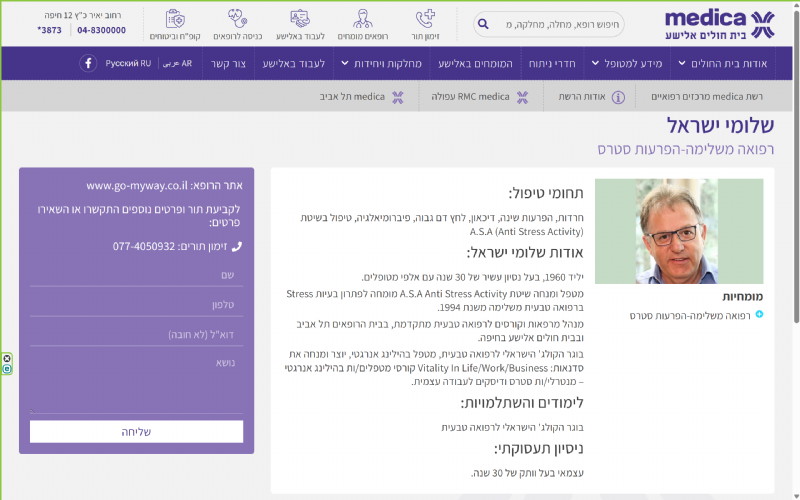Click the search magnifier icon
The width and height of the screenshot is (800, 500).
coord(482,24)
